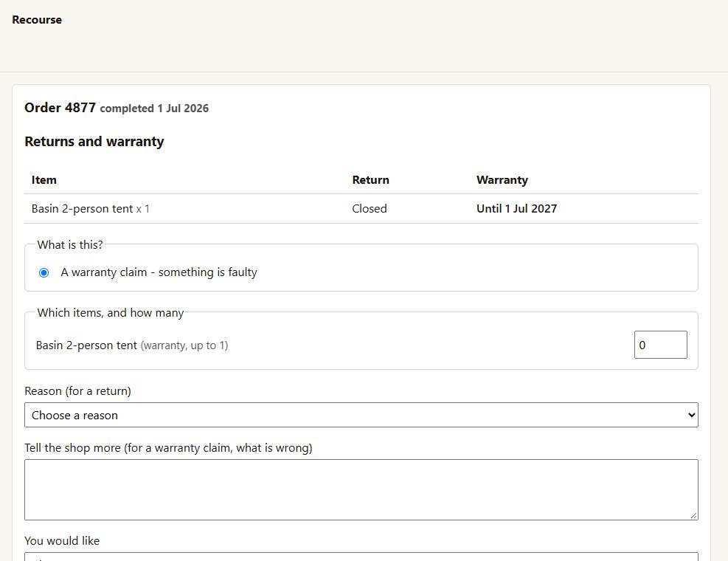Click the Closed return status cell
This screenshot has width=728, height=561.
(370, 209)
